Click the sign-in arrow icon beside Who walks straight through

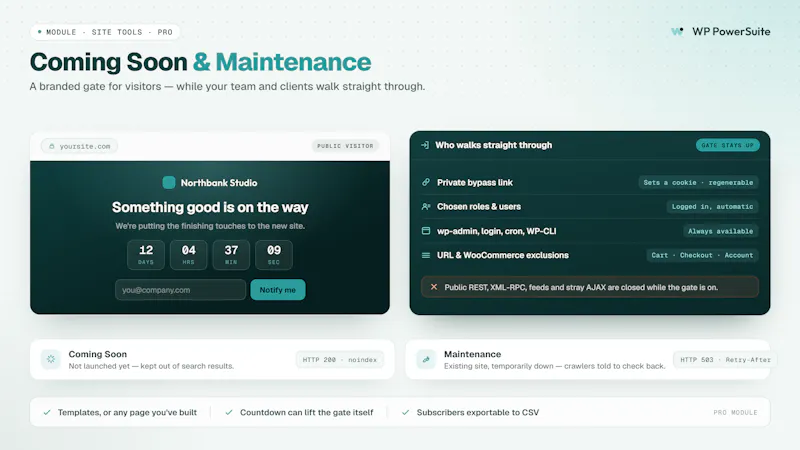click(x=424, y=145)
